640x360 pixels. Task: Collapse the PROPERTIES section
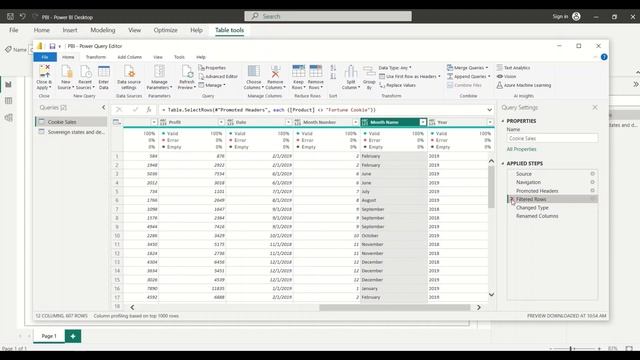503,121
